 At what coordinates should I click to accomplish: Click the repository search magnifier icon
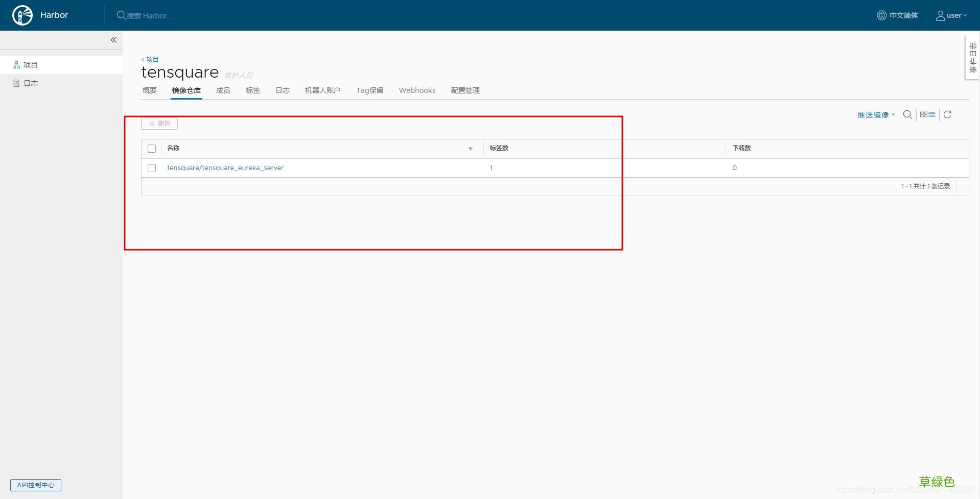(907, 115)
